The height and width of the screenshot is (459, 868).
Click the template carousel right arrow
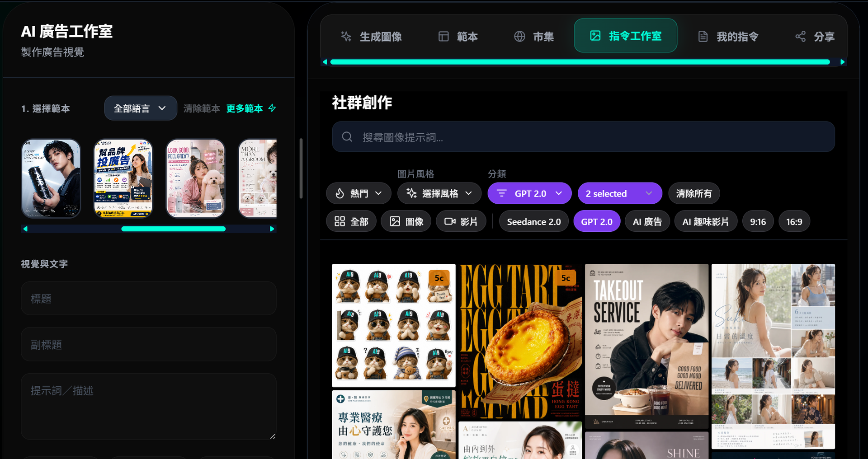(x=272, y=229)
